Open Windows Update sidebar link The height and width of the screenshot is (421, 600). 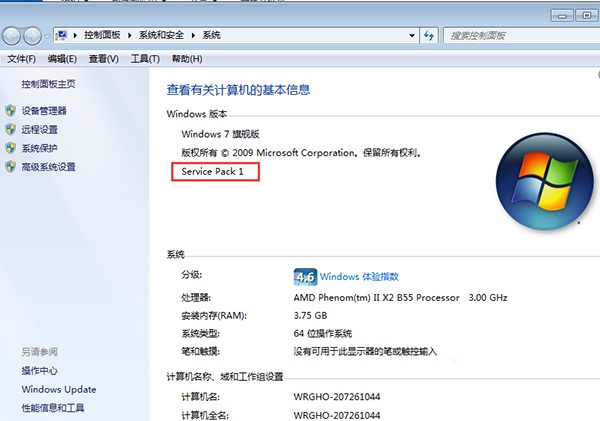59,389
